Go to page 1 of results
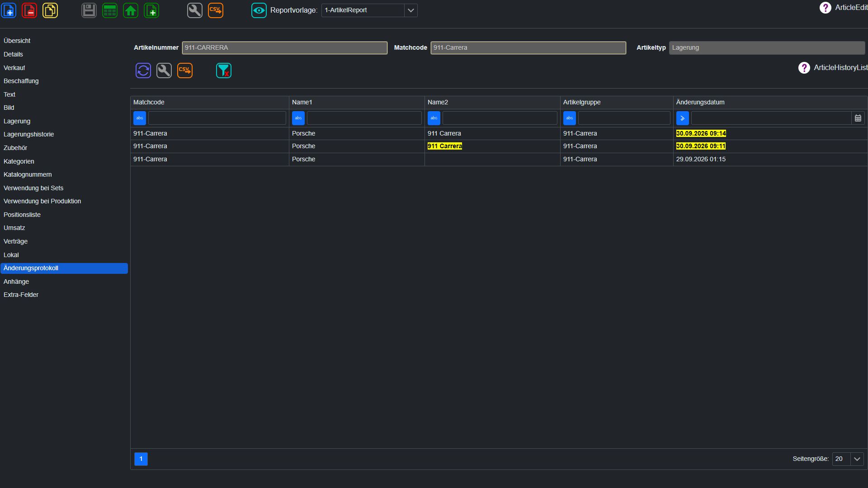 [x=141, y=459]
